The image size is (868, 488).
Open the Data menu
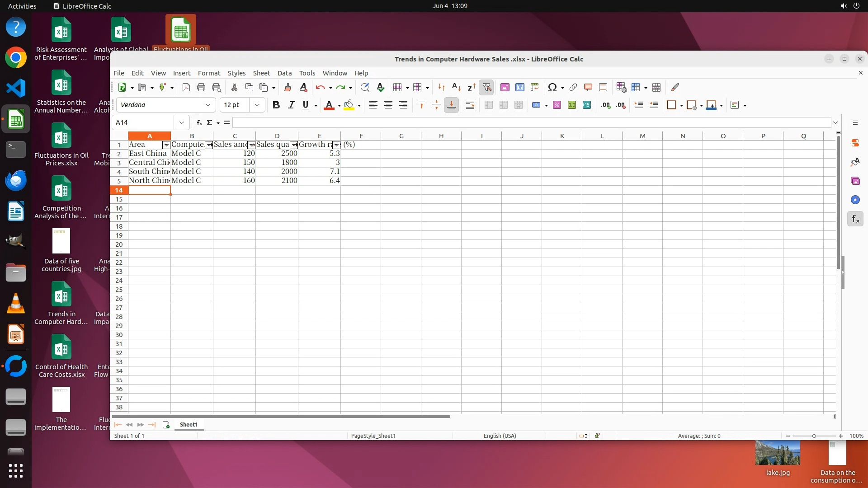click(x=284, y=73)
